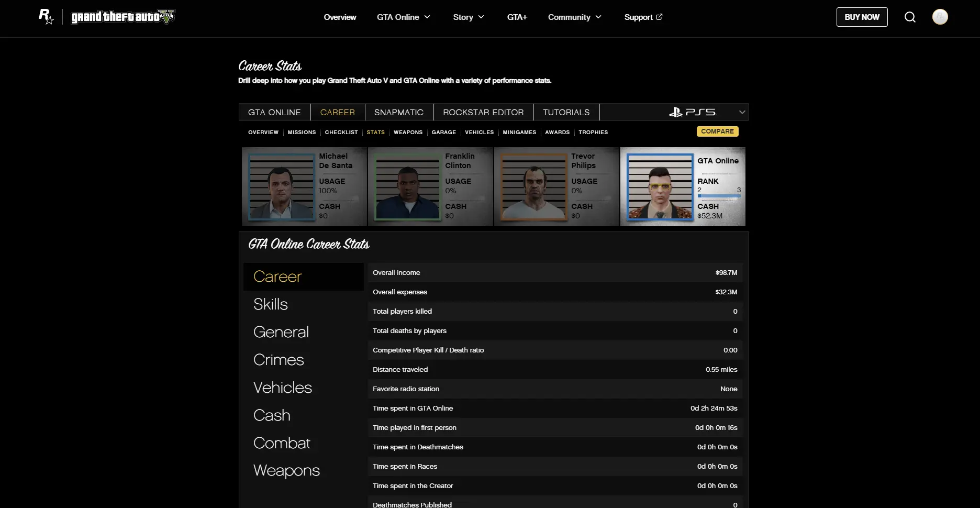Select Trevor Philips' mugshot
The height and width of the screenshot is (508, 980).
[x=533, y=187]
